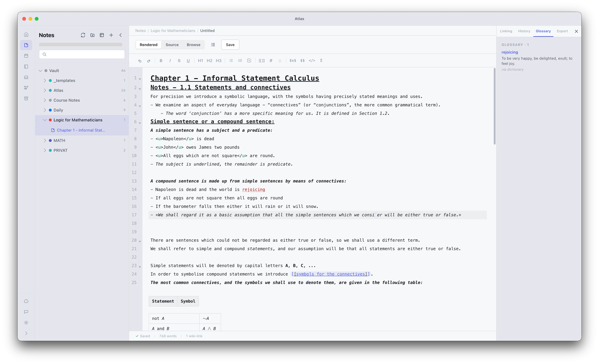
Task: Click the sigma symbol button
Action: [321, 61]
